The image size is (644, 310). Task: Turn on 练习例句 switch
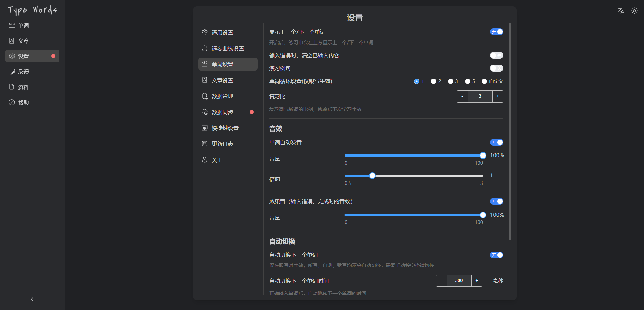click(496, 68)
